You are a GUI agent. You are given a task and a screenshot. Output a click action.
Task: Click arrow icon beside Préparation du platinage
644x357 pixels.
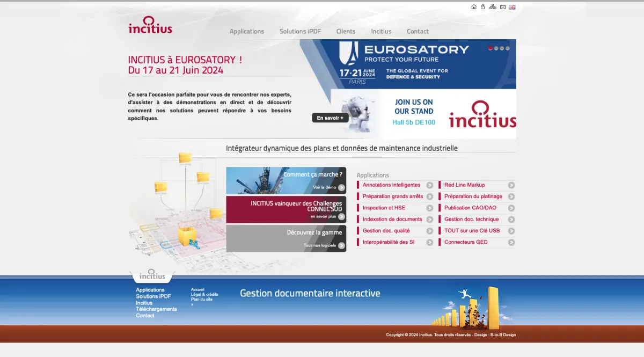coord(511,196)
